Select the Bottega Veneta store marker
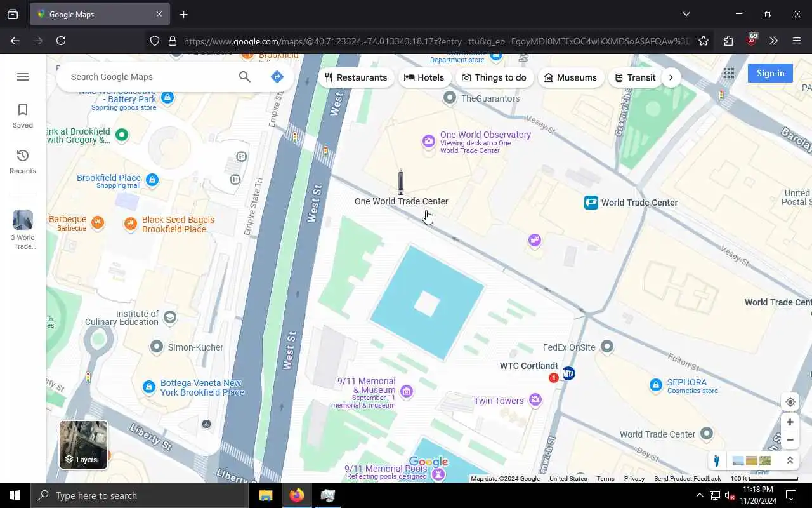Viewport: 812px width, 508px height. (148, 387)
